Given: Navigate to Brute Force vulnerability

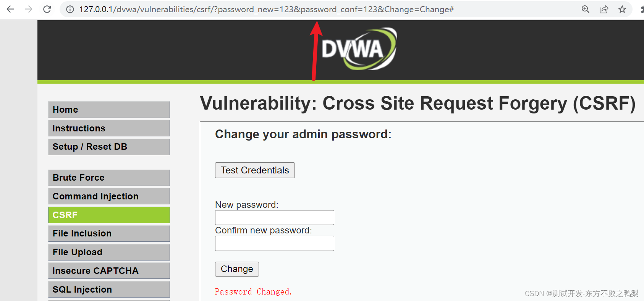Looking at the screenshot, I should click(109, 178).
